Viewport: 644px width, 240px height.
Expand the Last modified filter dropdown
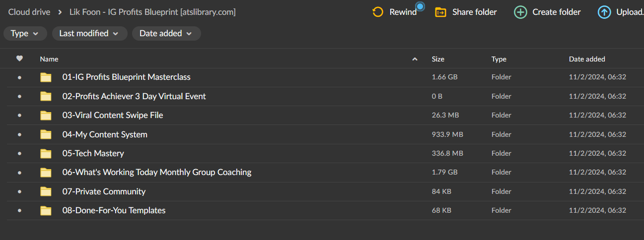pos(89,33)
